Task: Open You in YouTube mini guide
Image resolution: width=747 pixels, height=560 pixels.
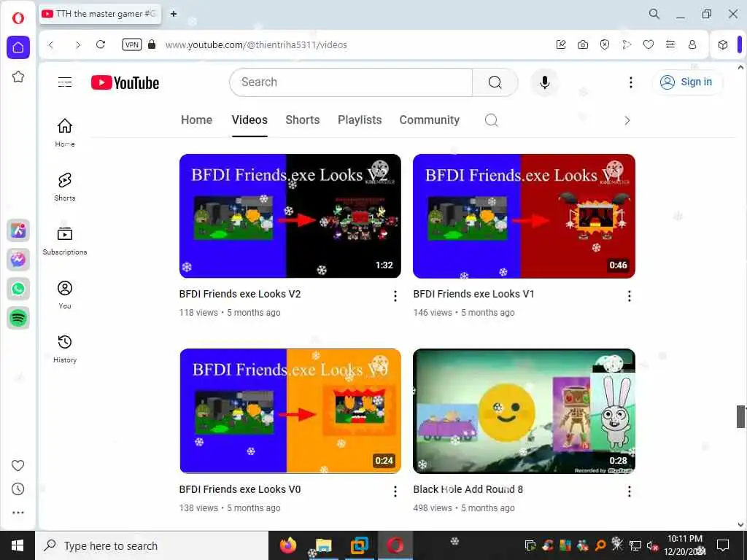Action: pos(65,295)
